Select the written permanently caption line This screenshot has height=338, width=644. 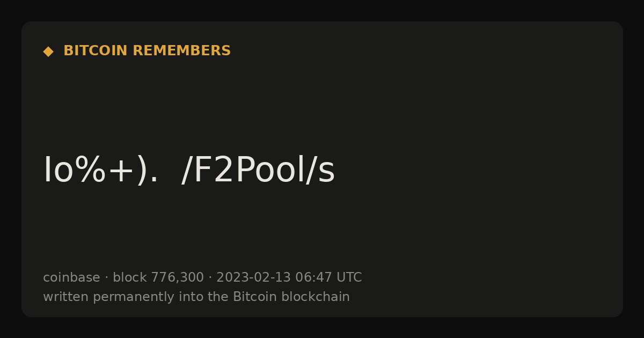(x=196, y=297)
